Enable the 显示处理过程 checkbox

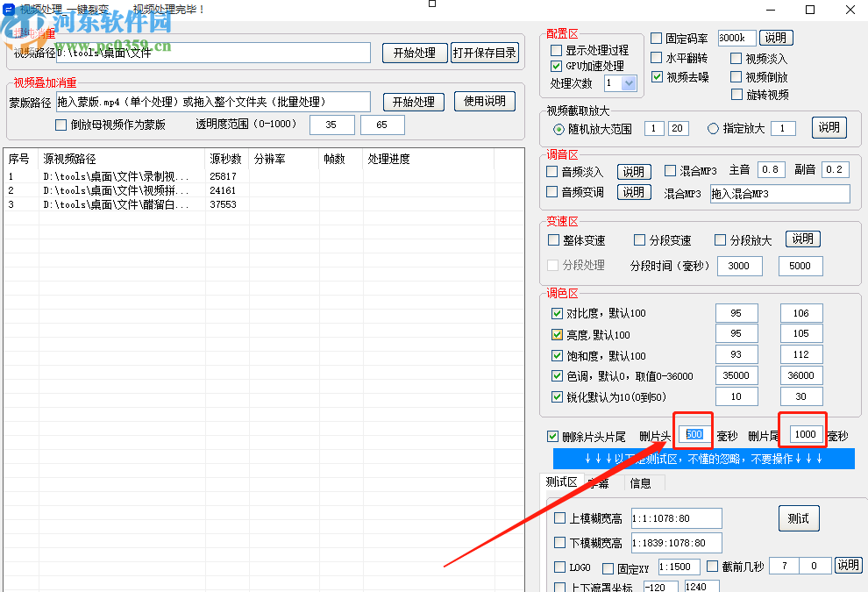coord(556,50)
